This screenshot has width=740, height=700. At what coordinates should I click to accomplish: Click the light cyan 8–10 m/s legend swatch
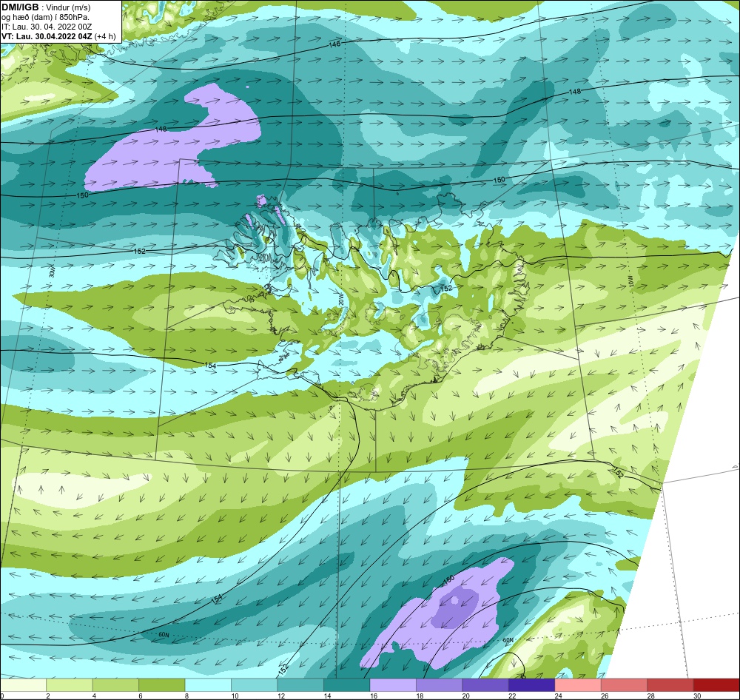click(208, 685)
